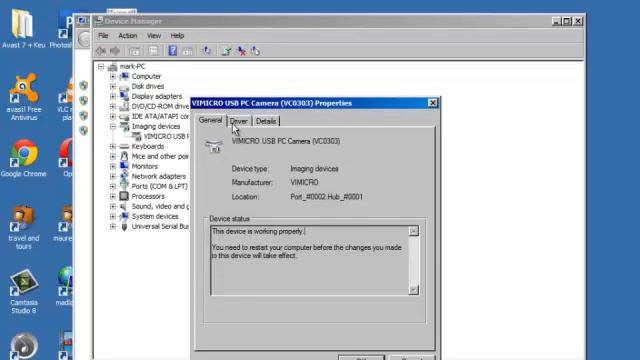Expand the Sound, video node
Image resolution: width=640 pixels, height=360 pixels.
click(x=113, y=207)
